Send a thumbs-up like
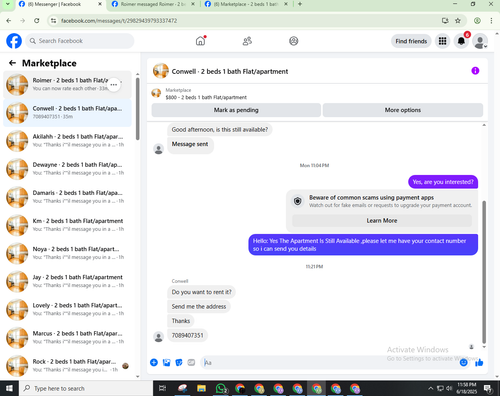500x396 pixels. pos(479,362)
